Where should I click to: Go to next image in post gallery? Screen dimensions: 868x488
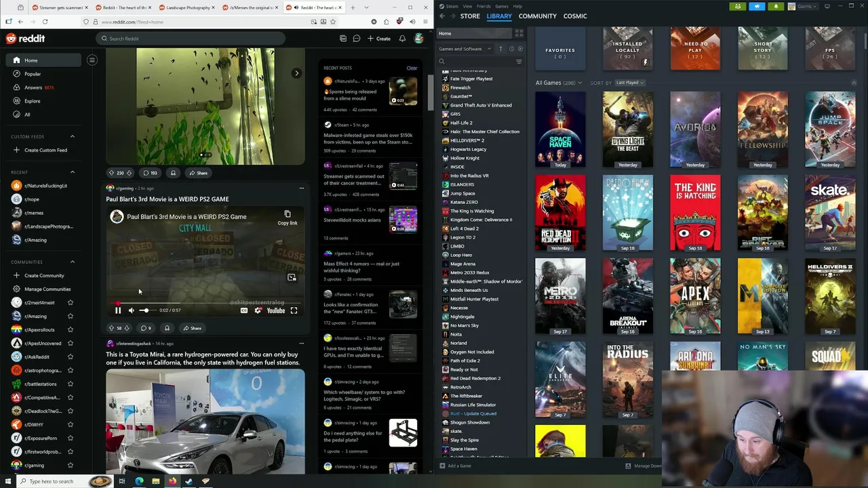[x=296, y=73]
